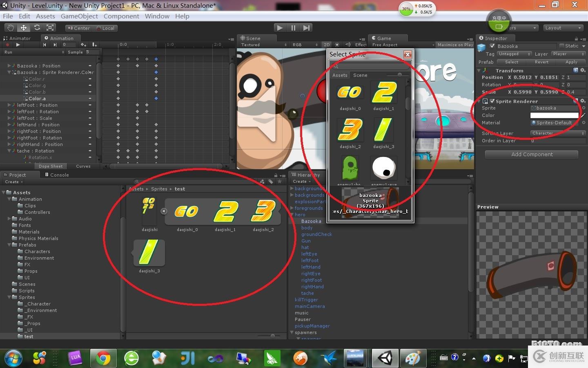Toggle the Bazooka active checkbox
Screen dimensions: 588x368
(x=492, y=46)
